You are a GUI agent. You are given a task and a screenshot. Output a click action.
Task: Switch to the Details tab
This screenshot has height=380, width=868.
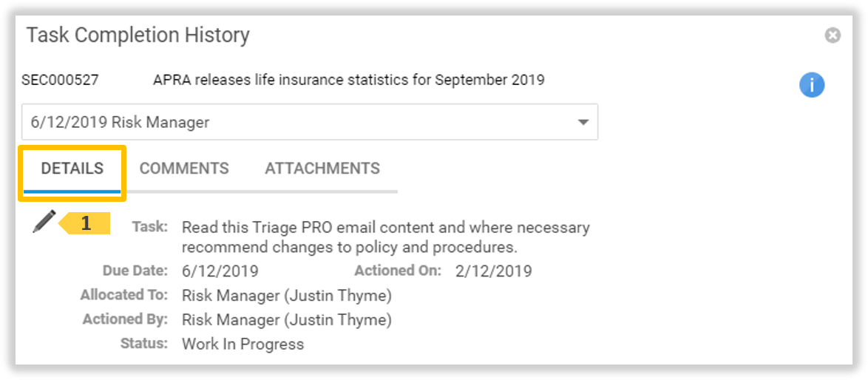72,169
